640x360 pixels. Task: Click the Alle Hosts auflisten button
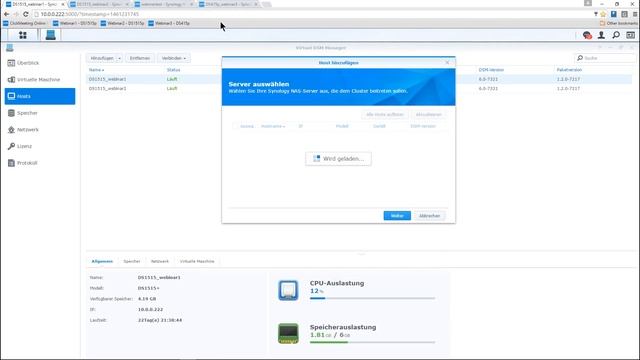384,115
